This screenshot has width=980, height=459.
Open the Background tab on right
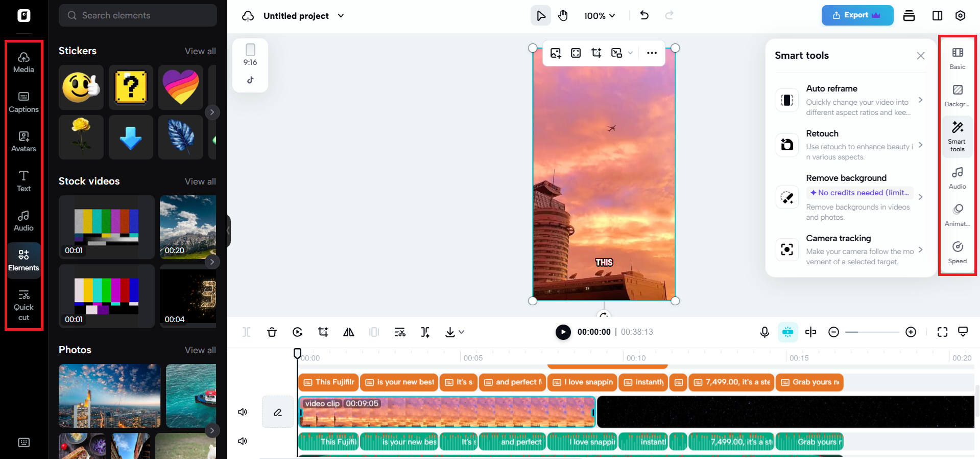pyautogui.click(x=958, y=96)
